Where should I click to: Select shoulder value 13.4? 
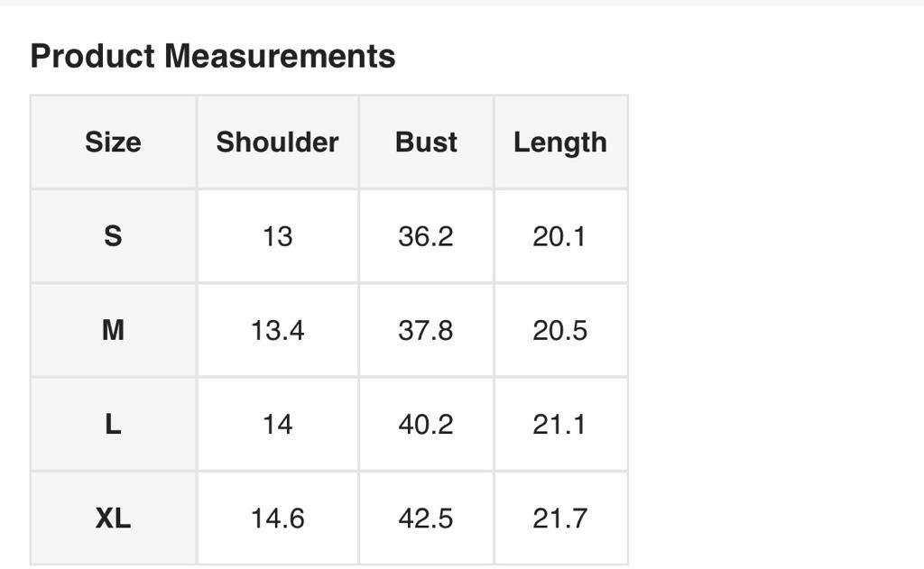(277, 330)
